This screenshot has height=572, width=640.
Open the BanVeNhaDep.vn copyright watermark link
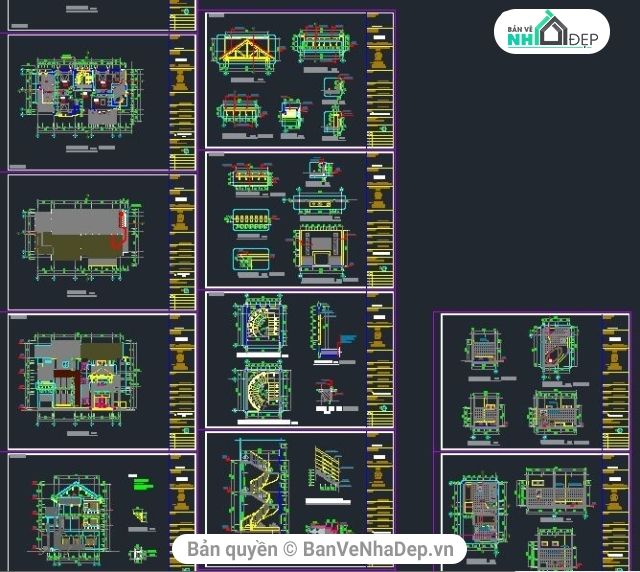[320, 549]
